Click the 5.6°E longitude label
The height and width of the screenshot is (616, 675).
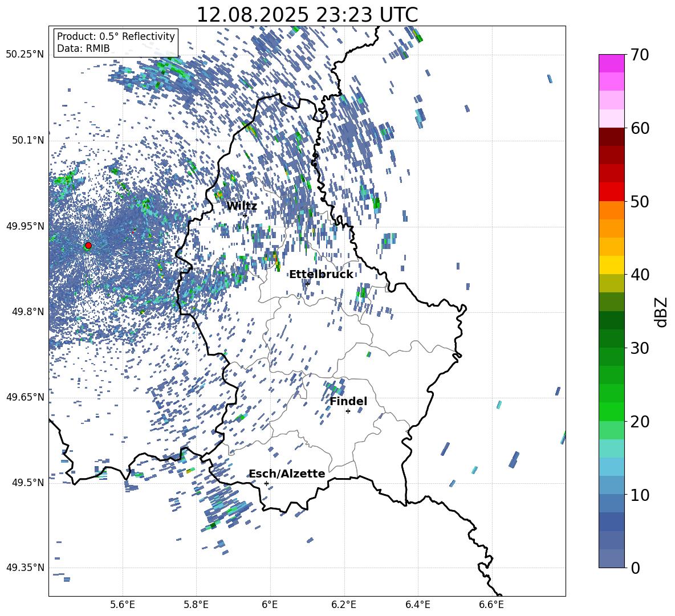pos(123,605)
